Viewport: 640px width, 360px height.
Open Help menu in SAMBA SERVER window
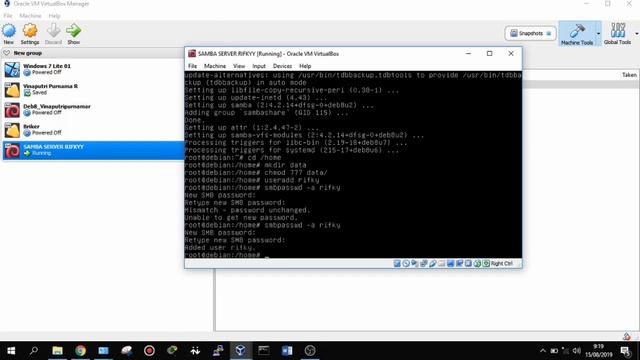tap(305, 66)
